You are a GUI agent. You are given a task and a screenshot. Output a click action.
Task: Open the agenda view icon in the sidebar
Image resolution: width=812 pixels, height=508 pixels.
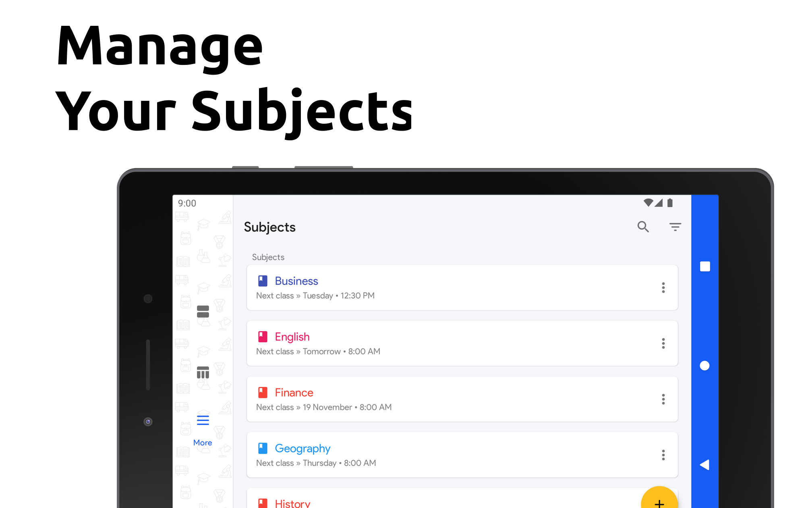point(203,311)
